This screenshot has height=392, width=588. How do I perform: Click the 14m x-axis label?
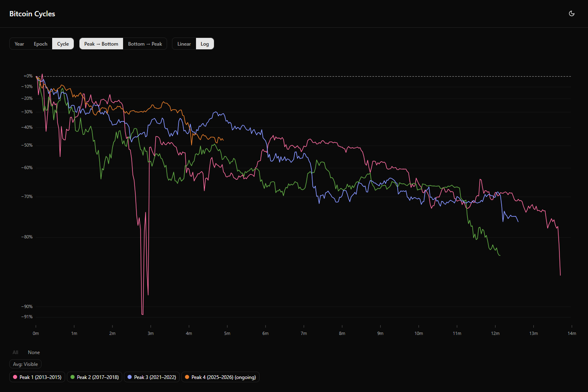click(x=572, y=333)
